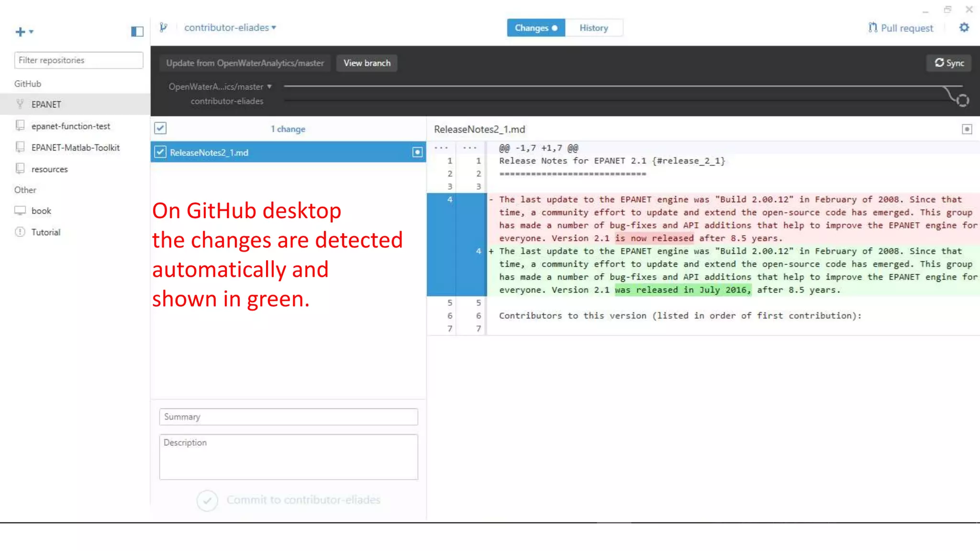980x551 pixels.
Task: Close the GitHub Desktop window
Action: (x=969, y=10)
